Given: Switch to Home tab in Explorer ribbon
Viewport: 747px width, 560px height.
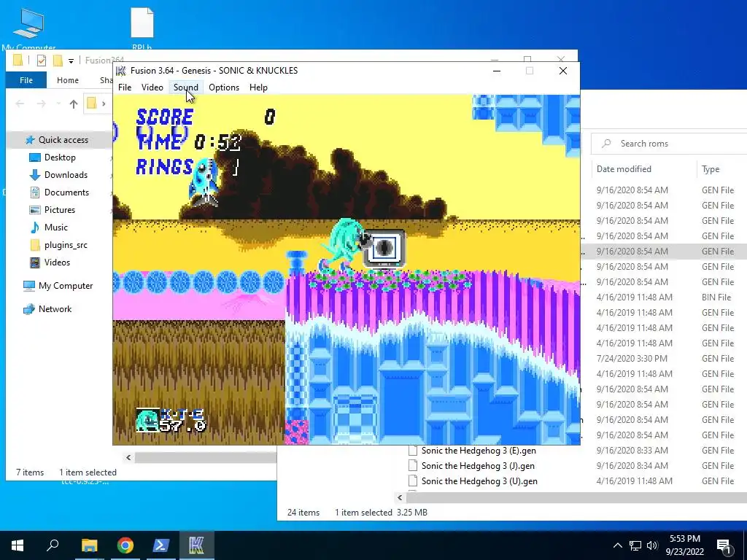Looking at the screenshot, I should coord(68,80).
